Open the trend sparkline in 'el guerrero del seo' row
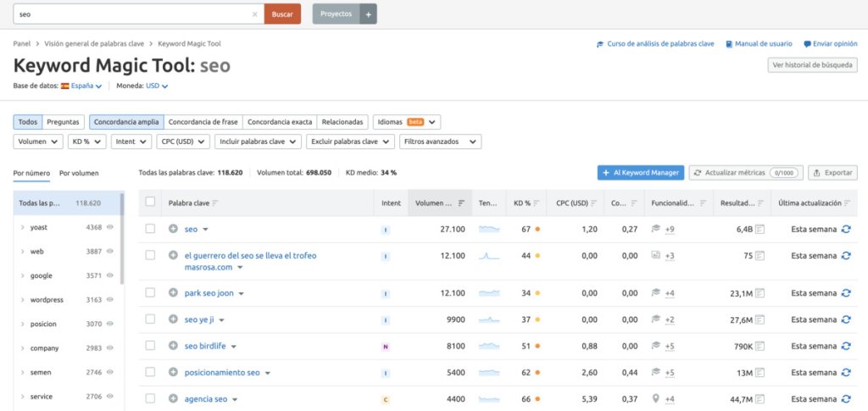The image size is (868, 411). coord(489,256)
